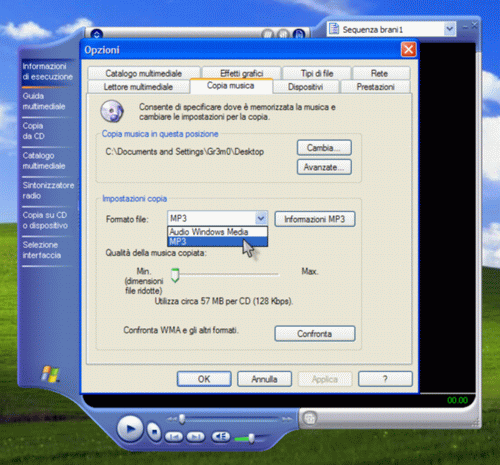Confirm with the OK button
Screen dimensions: 500x465
204,379
